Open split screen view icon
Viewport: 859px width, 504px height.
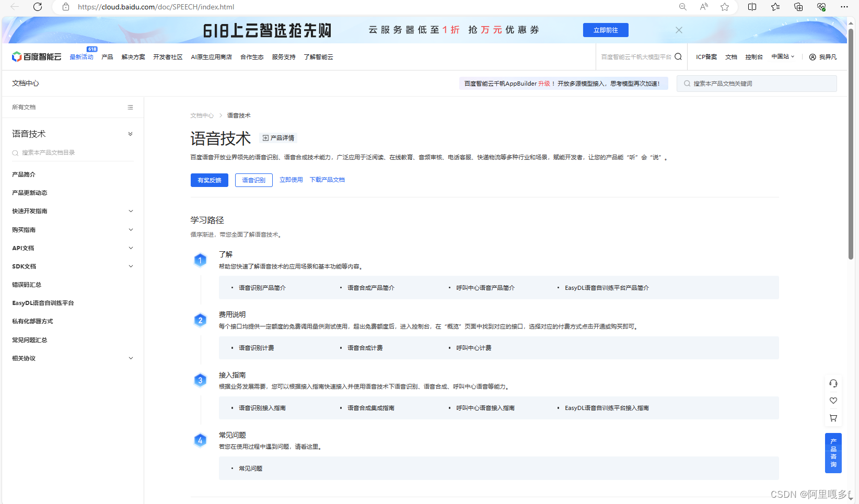(x=752, y=7)
